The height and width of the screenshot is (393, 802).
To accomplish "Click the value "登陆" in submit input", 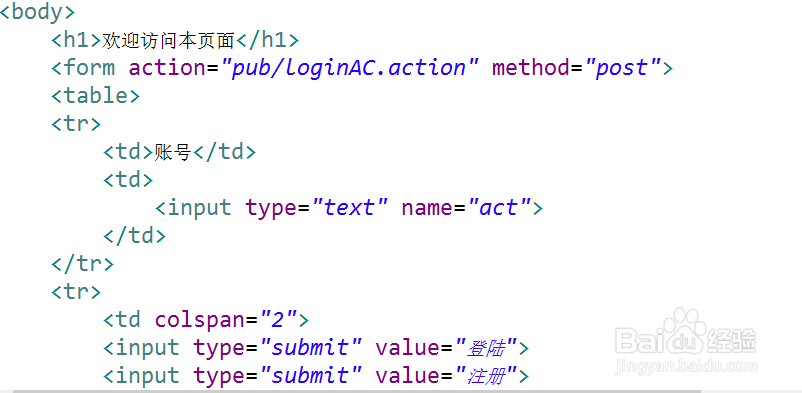I will click(485, 348).
